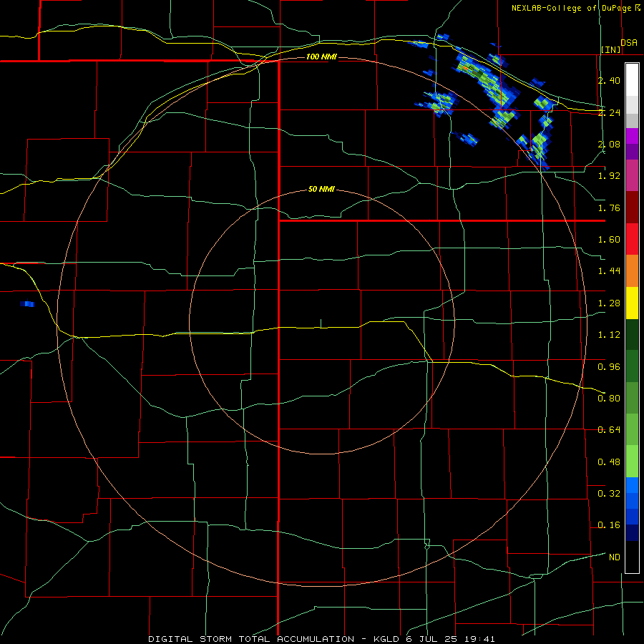
Task: Select the 1.92 legend value
Action: pos(609,176)
